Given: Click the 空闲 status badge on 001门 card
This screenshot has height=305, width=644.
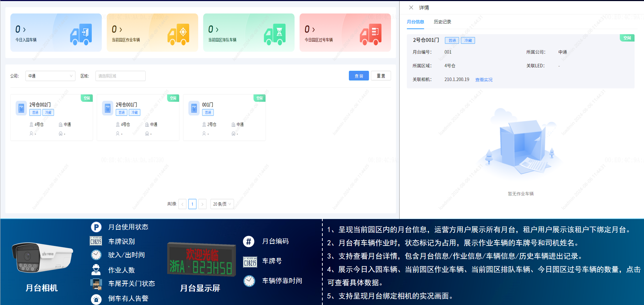Looking at the screenshot, I should pos(260,98).
